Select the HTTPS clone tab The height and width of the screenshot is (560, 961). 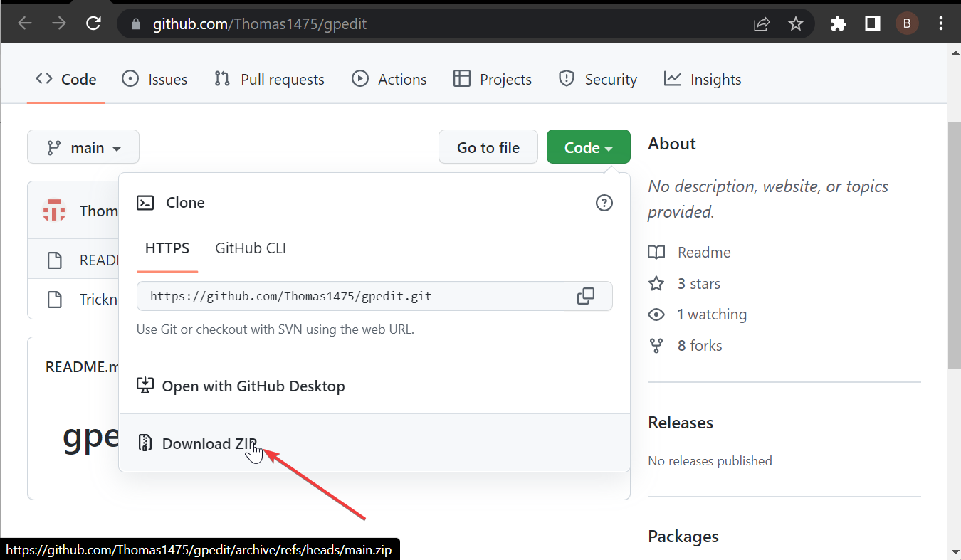coord(167,248)
